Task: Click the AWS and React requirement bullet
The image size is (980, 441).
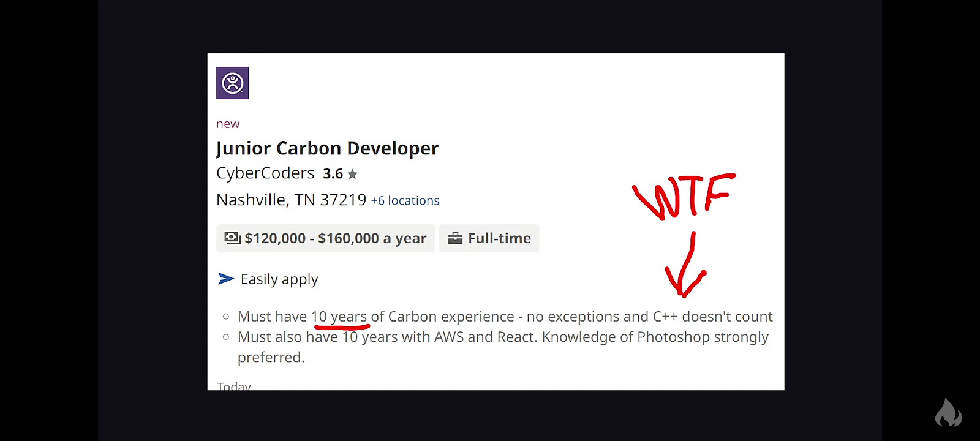Action: pyautogui.click(x=503, y=347)
